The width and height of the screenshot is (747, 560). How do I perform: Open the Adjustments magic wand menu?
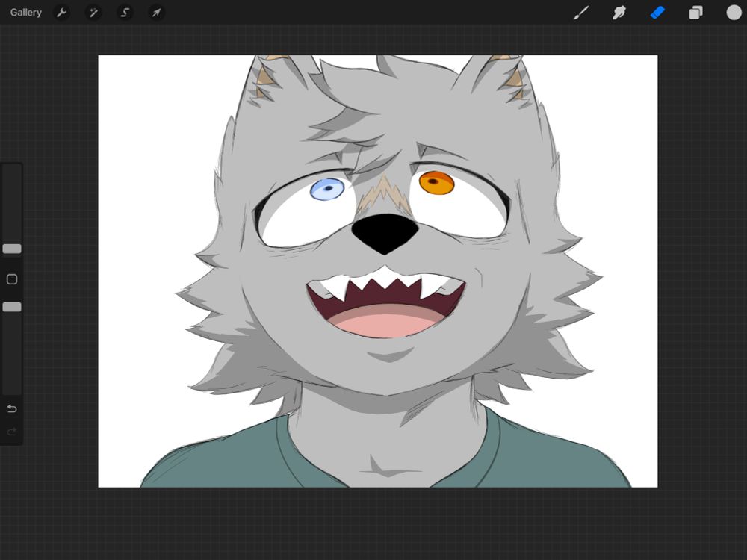point(93,13)
